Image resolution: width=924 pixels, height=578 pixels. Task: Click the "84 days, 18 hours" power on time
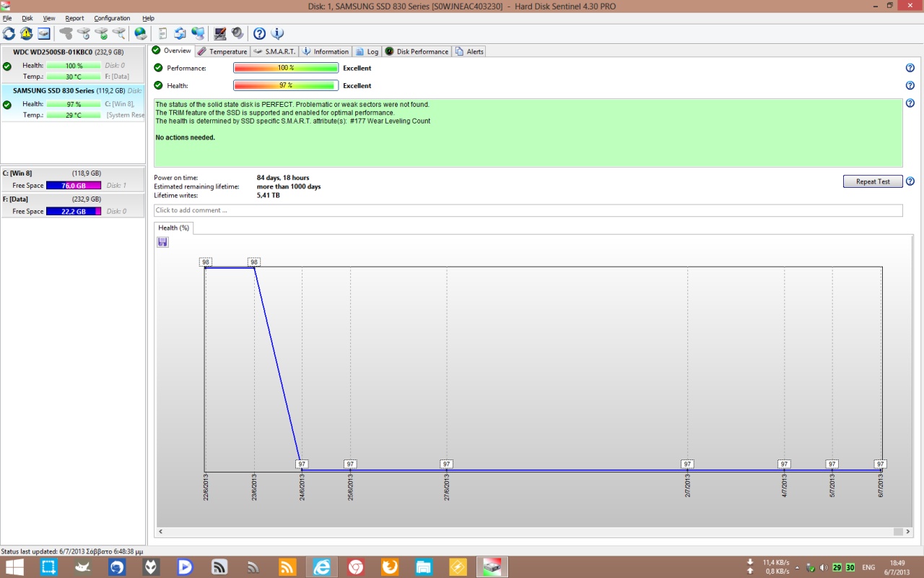(x=283, y=178)
